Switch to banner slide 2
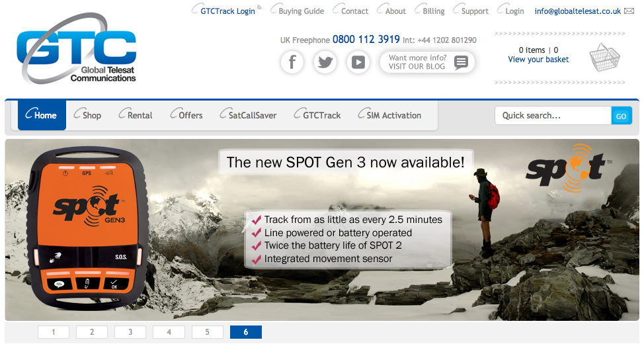The image size is (644, 346). 92,332
